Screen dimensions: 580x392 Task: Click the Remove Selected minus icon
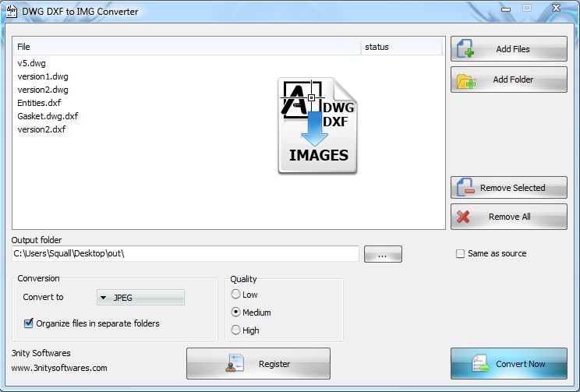click(465, 188)
